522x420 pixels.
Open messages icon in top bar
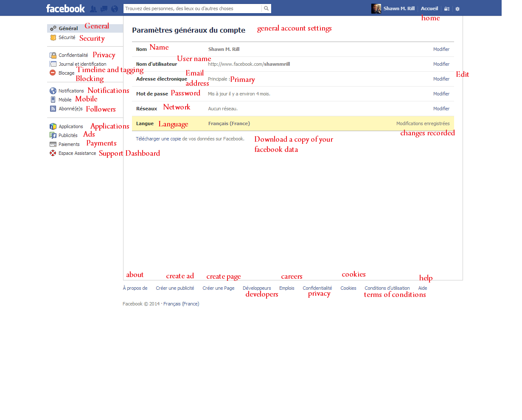[104, 8]
